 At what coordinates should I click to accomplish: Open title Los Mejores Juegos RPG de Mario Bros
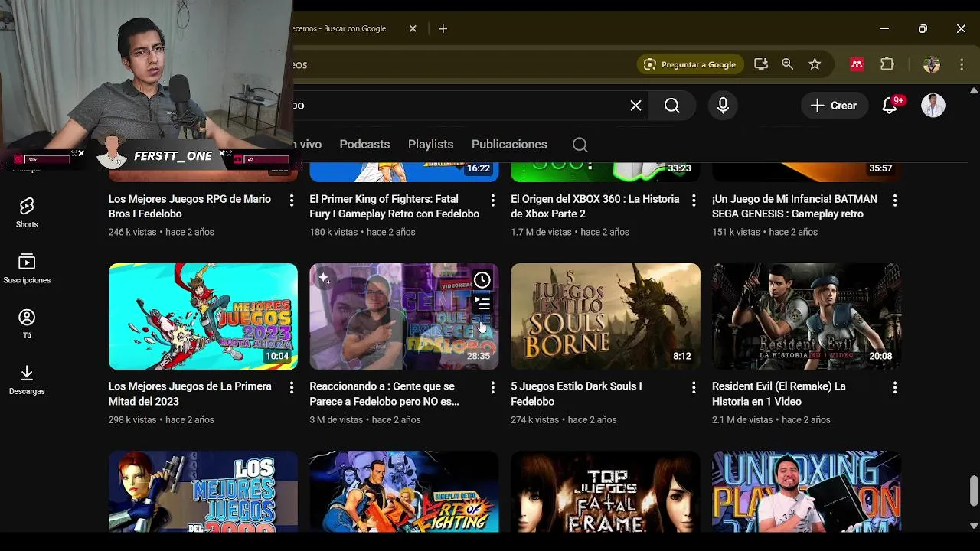click(190, 206)
